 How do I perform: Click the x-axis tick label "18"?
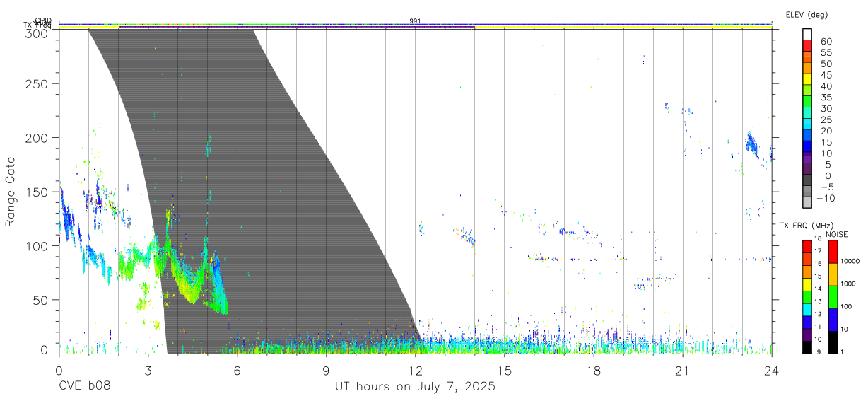click(x=593, y=371)
